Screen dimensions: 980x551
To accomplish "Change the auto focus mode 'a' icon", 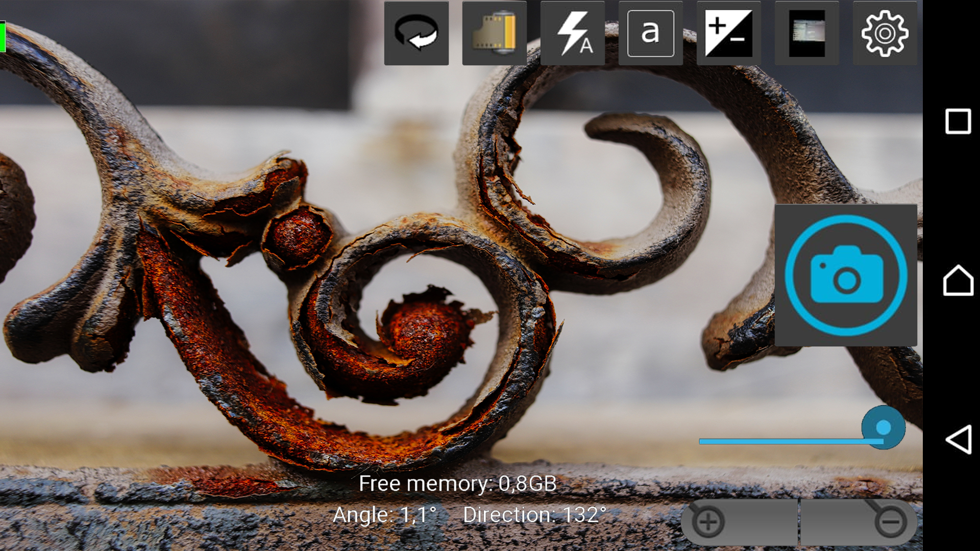I will coord(650,33).
